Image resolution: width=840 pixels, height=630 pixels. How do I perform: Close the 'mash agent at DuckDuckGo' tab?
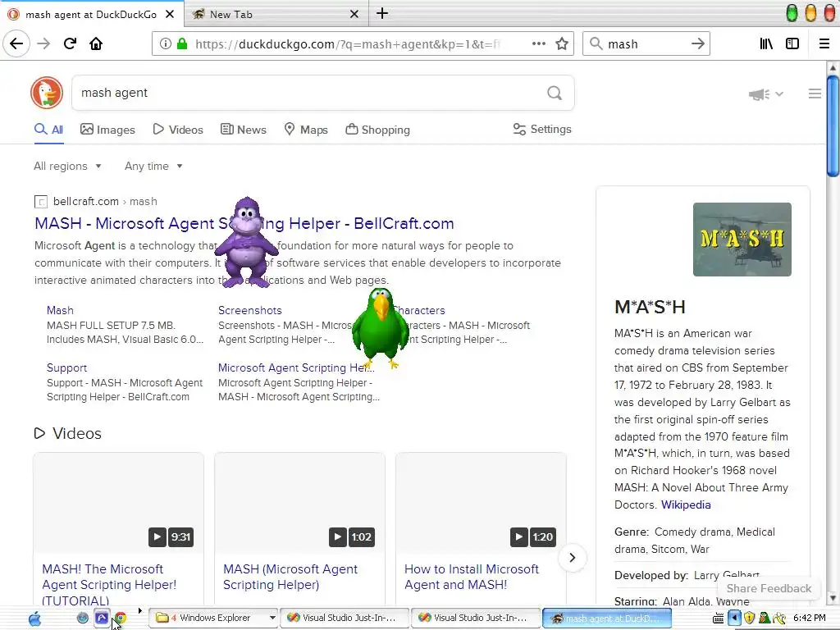pyautogui.click(x=170, y=14)
